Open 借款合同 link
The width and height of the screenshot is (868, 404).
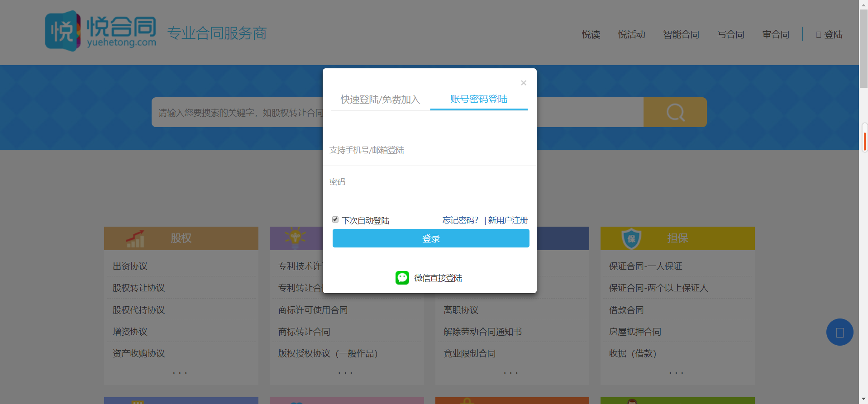tap(626, 310)
